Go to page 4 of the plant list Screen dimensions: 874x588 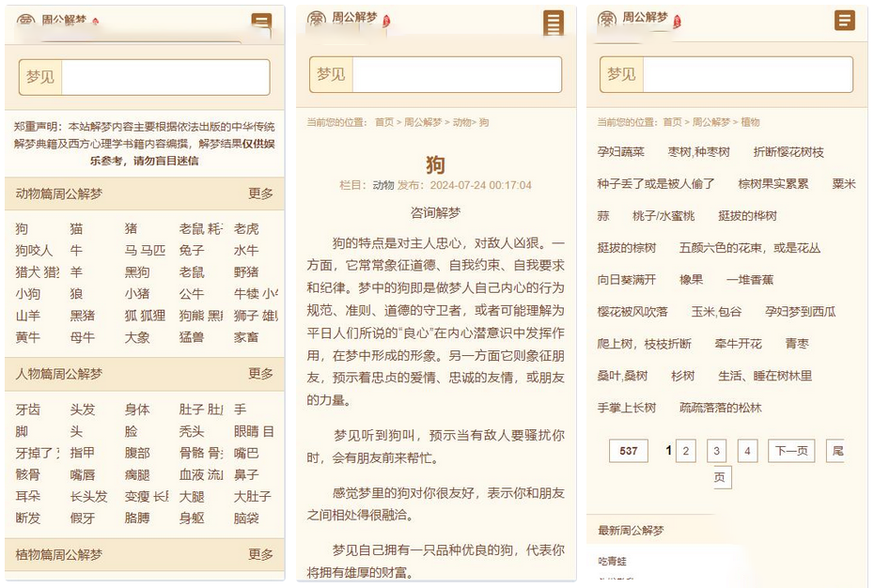[x=747, y=452]
